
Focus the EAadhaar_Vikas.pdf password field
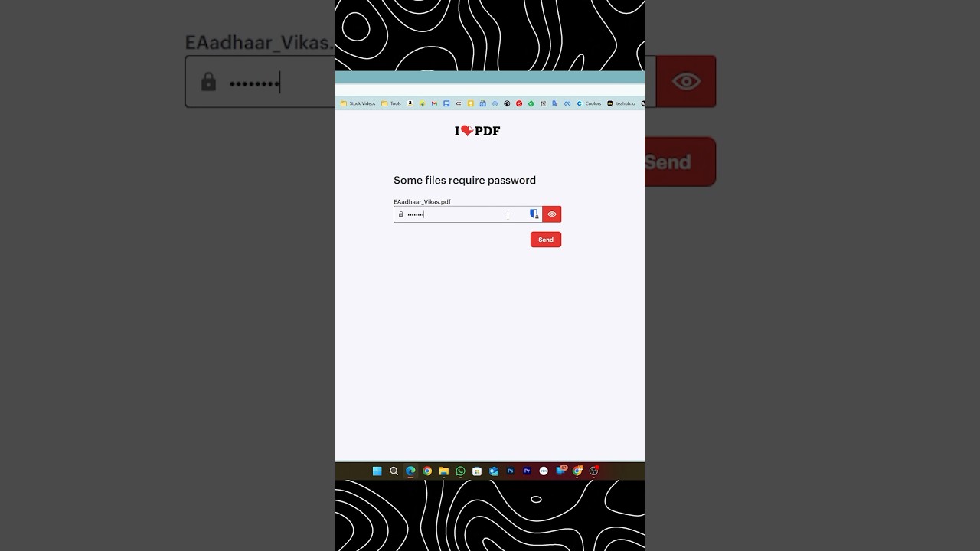pyautogui.click(x=468, y=214)
